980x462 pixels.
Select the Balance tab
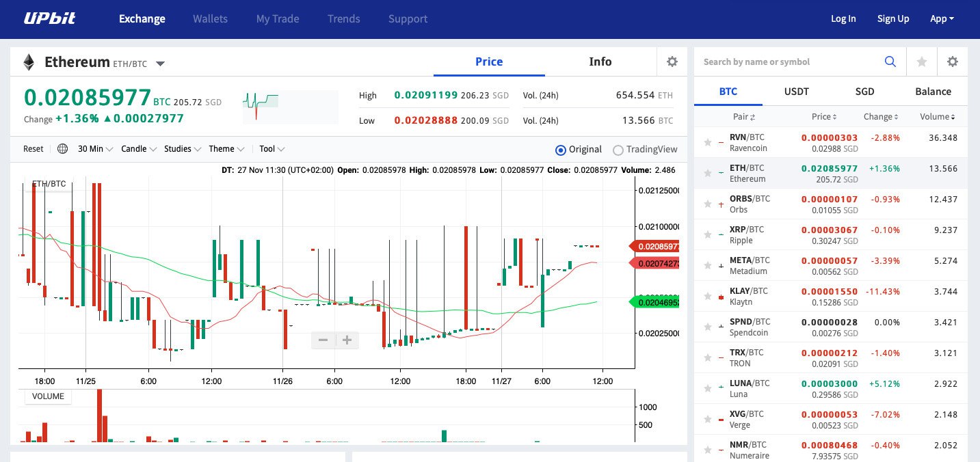[x=933, y=91]
